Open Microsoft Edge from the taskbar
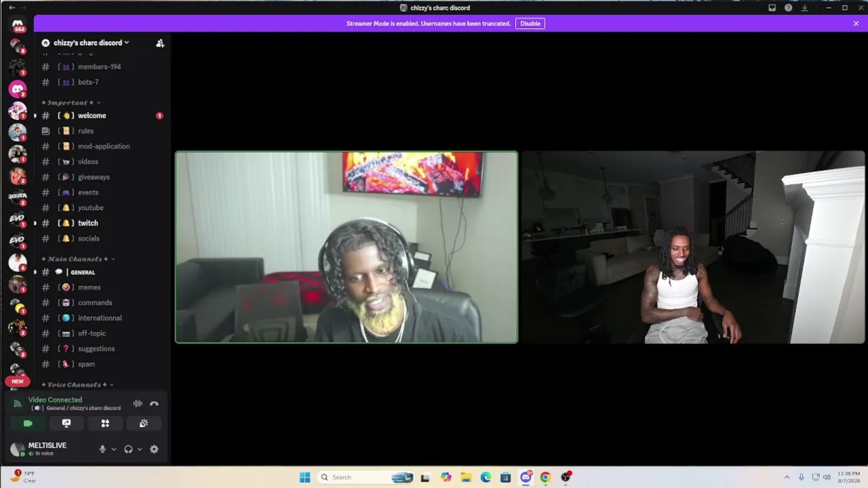 [486, 477]
